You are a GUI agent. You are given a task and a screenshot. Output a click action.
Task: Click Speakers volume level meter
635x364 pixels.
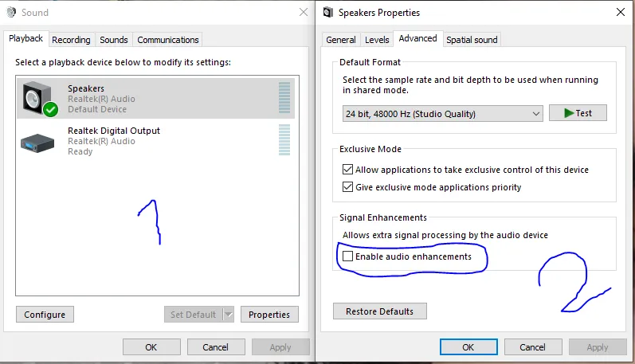click(284, 98)
